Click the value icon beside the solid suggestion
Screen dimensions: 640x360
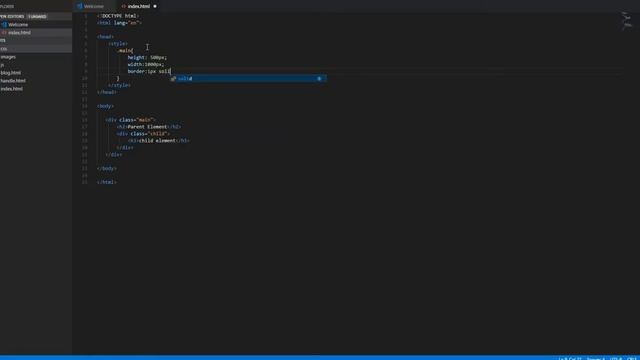173,78
